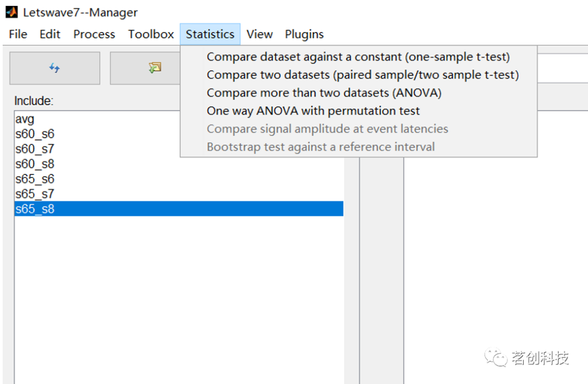This screenshot has width=588, height=384.
Task: Select s65_s7 in the Include list
Action: tap(35, 194)
